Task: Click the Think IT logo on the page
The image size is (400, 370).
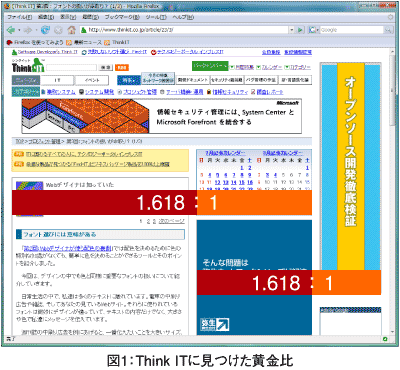Action: point(28,65)
